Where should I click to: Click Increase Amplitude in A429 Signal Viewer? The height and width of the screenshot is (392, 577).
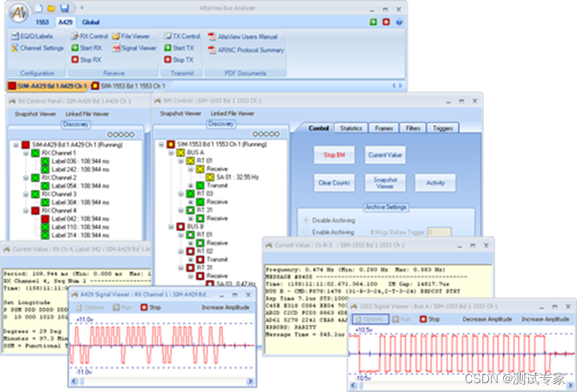tap(225, 307)
